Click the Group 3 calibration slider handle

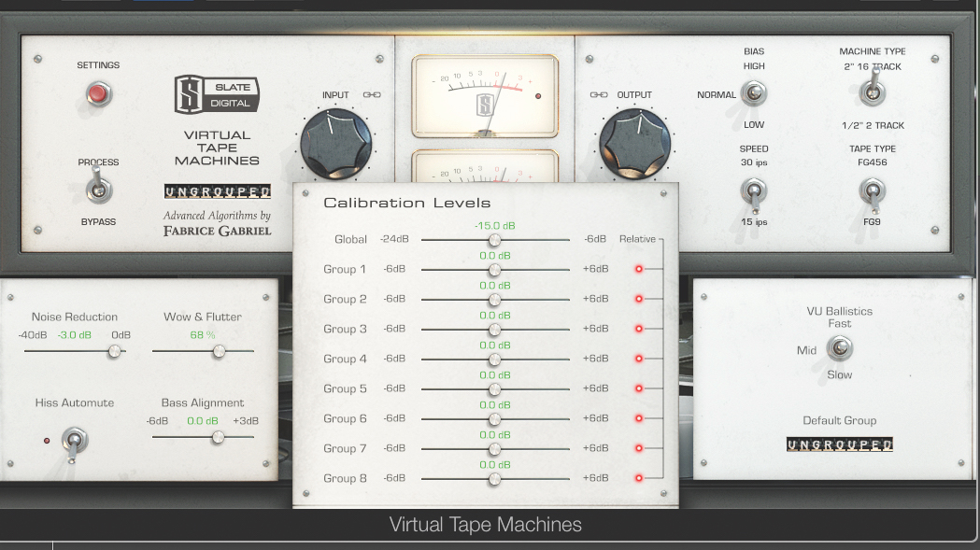coord(494,330)
